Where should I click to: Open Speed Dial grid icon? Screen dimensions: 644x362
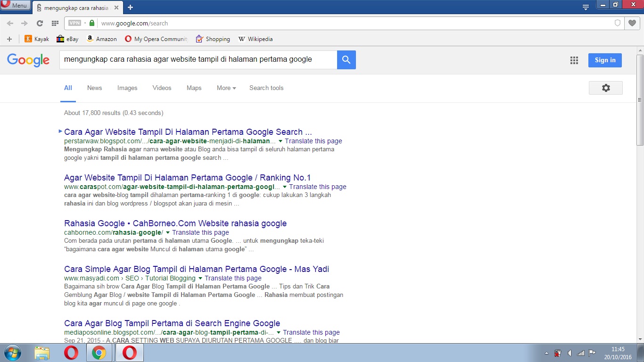tap(55, 23)
